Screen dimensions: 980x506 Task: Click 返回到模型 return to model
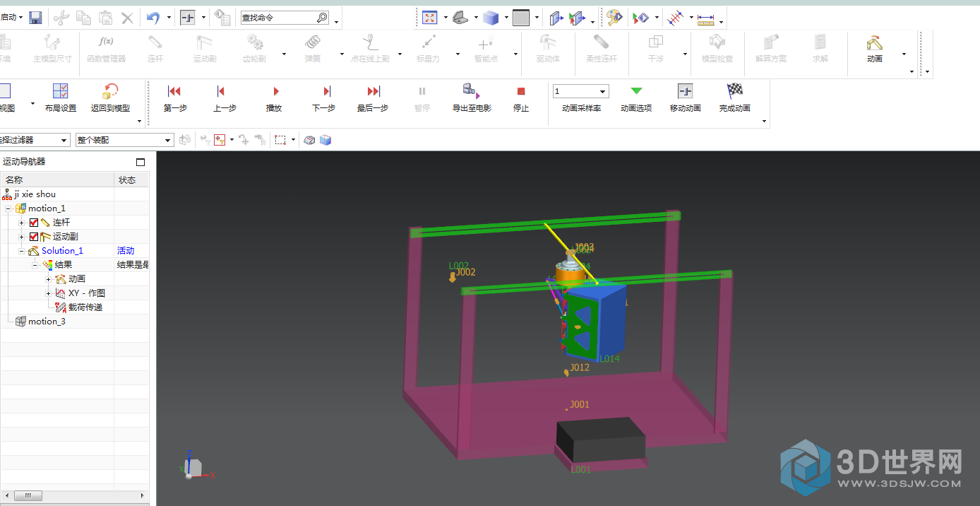(x=110, y=98)
